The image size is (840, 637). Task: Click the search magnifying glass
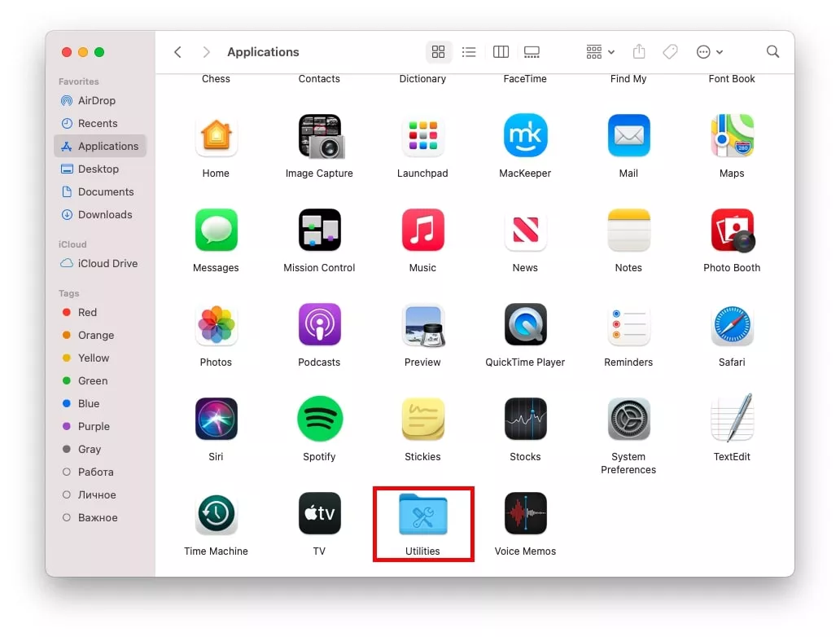pos(772,52)
